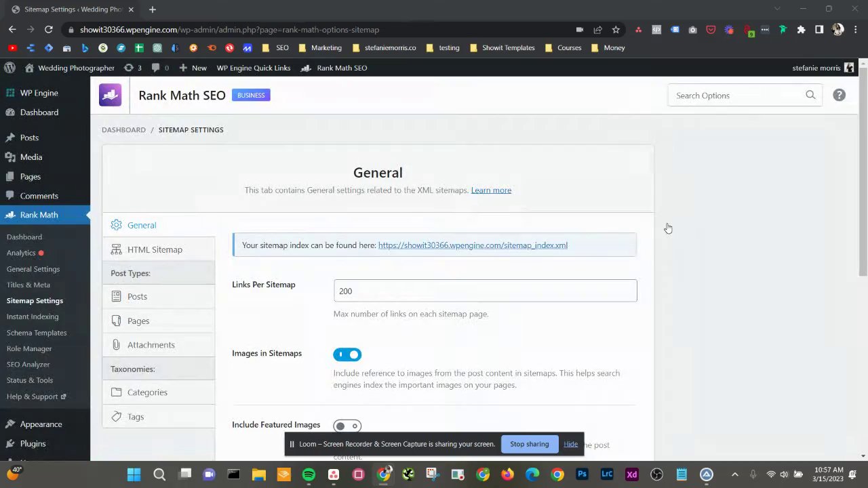
Task: Open Schema Templates submenu item
Action: (37, 333)
